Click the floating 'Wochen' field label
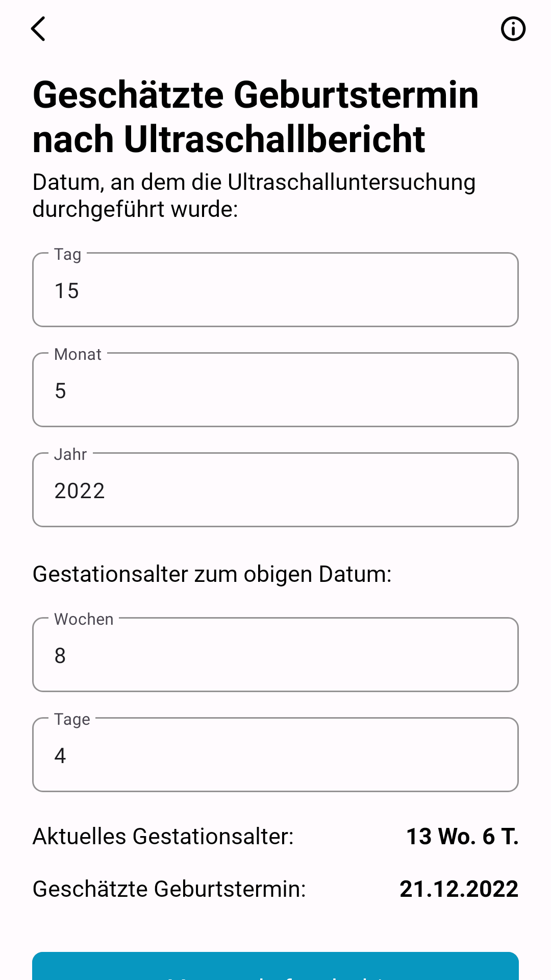The height and width of the screenshot is (980, 551). 84,619
